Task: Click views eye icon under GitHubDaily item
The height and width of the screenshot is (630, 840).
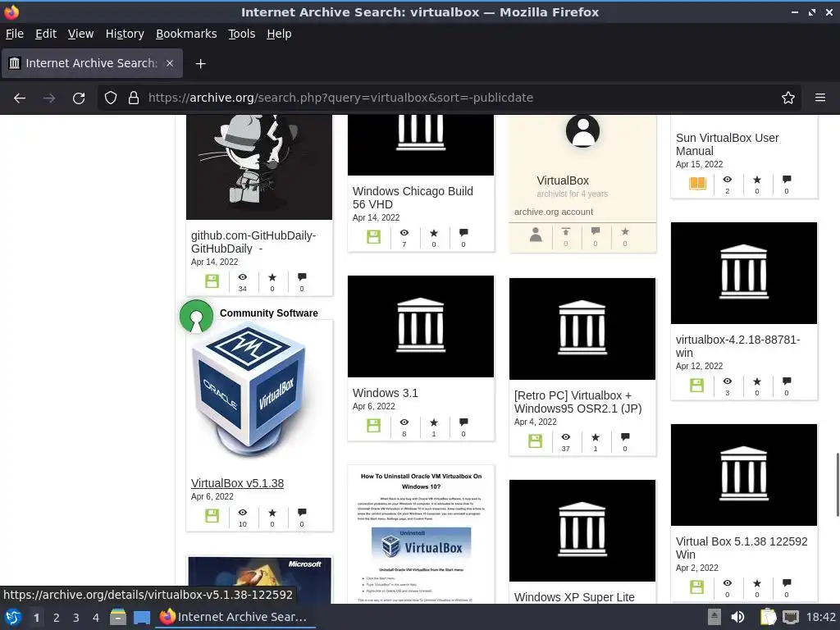Action: click(243, 277)
